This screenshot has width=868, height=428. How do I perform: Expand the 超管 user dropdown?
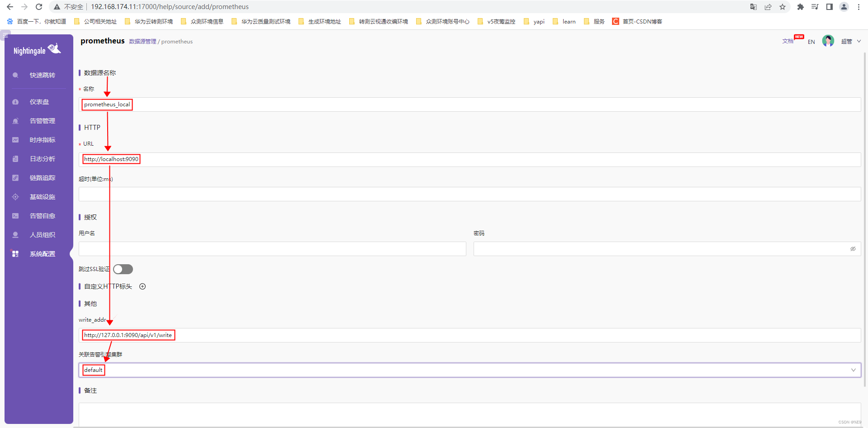coord(851,41)
